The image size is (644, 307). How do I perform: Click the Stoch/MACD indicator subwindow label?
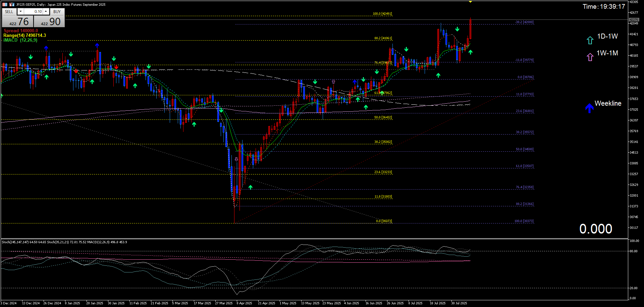coord(64,242)
